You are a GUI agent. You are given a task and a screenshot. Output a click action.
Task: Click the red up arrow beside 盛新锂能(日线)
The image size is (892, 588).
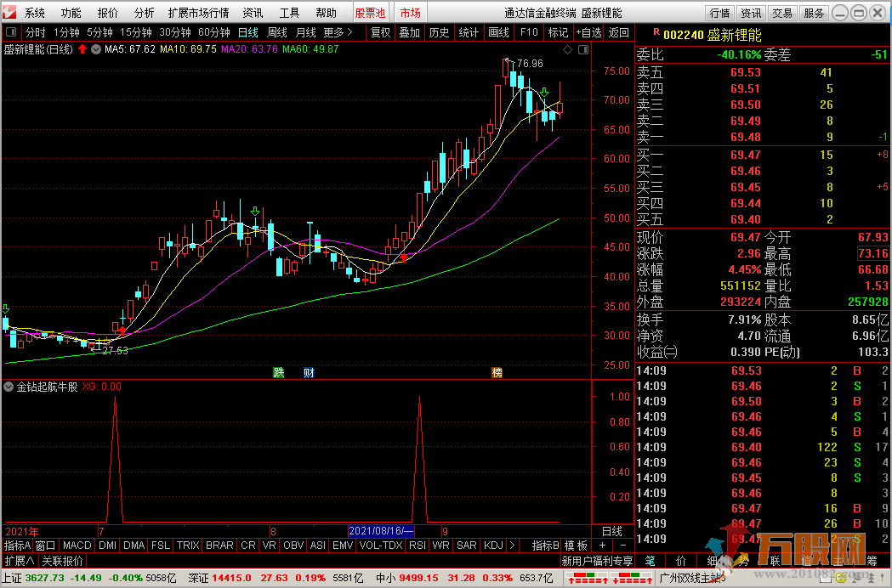point(82,49)
